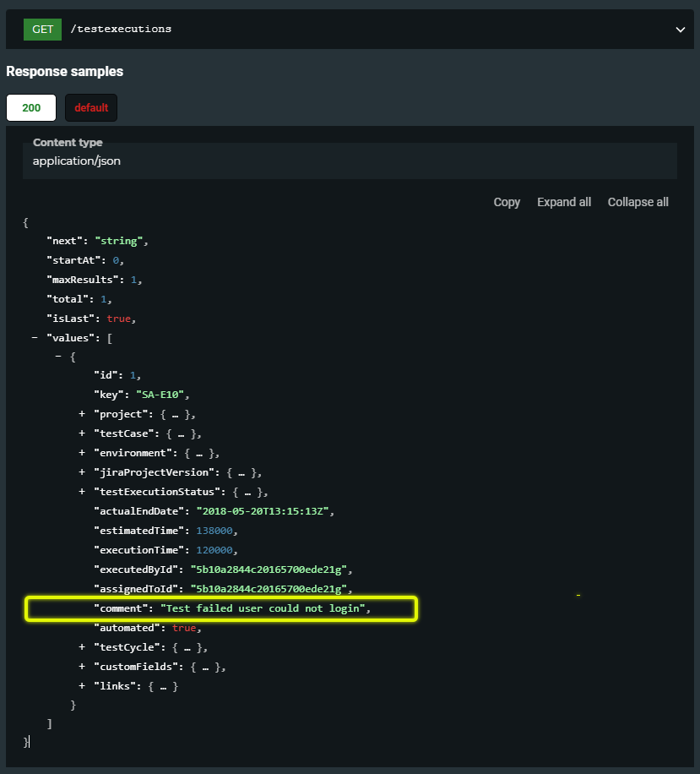Click the green GET method badge

tap(43, 29)
